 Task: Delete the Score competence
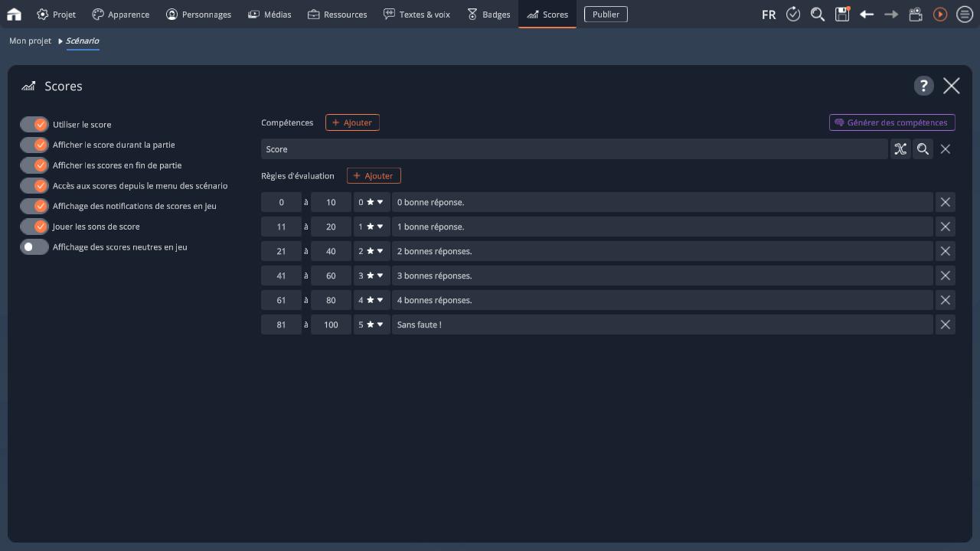tap(946, 149)
